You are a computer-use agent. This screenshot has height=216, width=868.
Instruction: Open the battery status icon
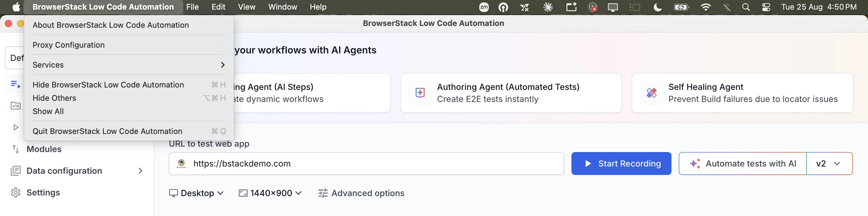pyautogui.click(x=681, y=7)
